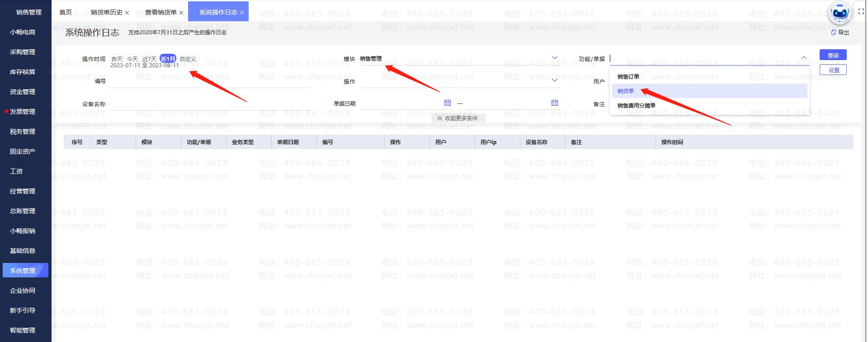Click the 设置 settings button
The height and width of the screenshot is (342, 868).
point(833,70)
